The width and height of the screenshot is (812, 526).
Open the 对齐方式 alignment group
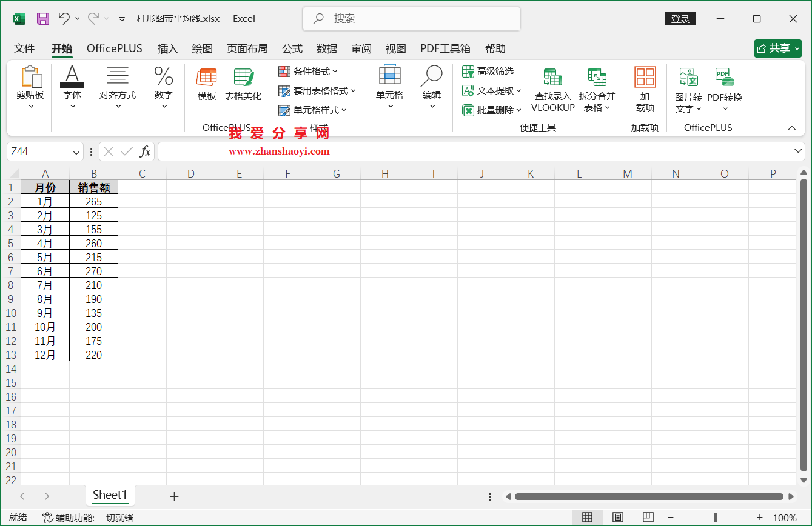click(118, 88)
